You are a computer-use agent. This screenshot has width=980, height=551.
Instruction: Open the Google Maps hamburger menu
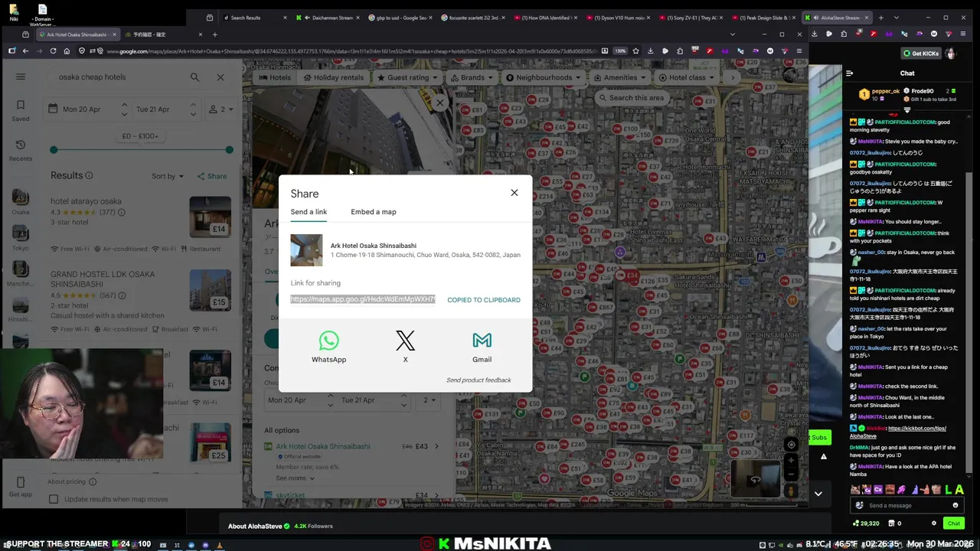21,77
